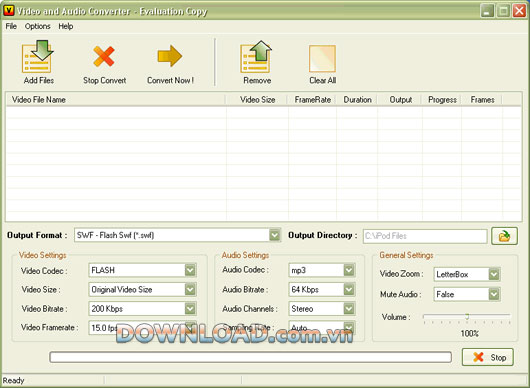The width and height of the screenshot is (530, 388).
Task: Click the Remove toolbar icon
Action: 256,56
